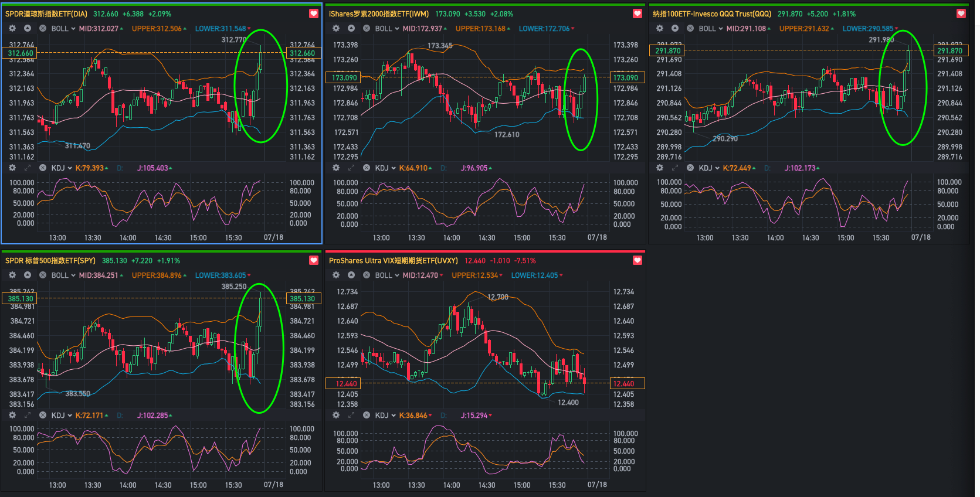980x497 pixels.
Task: Expand KDJ panel on IWM chart
Action: (351, 168)
